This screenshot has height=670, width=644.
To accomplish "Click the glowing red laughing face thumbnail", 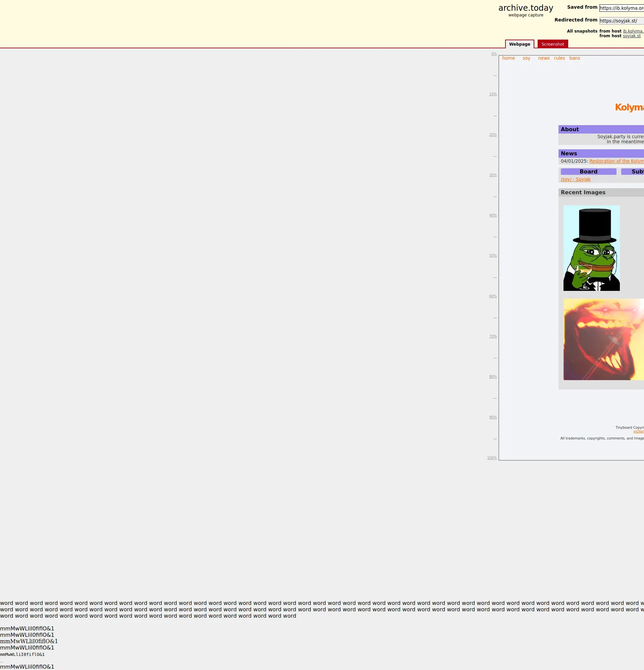I will 603,339.
